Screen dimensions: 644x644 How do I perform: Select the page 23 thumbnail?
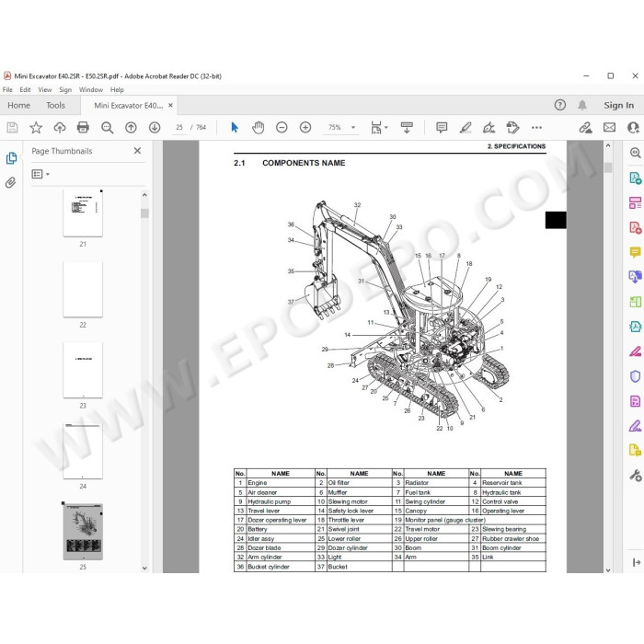pyautogui.click(x=83, y=370)
